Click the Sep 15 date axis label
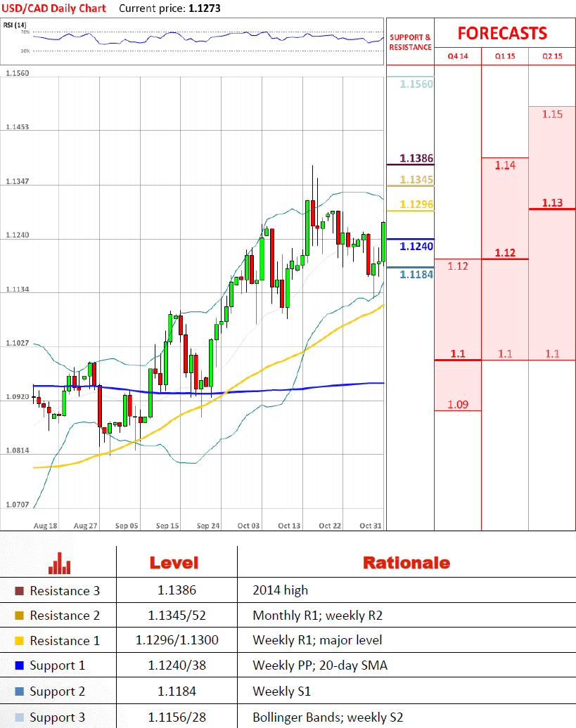 [x=167, y=526]
